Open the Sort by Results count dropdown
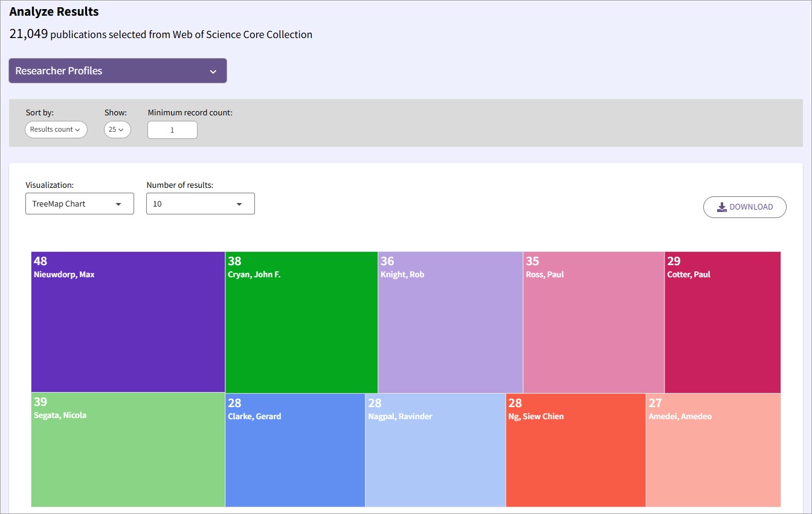Screen dimensions: 812x514 (x=56, y=129)
